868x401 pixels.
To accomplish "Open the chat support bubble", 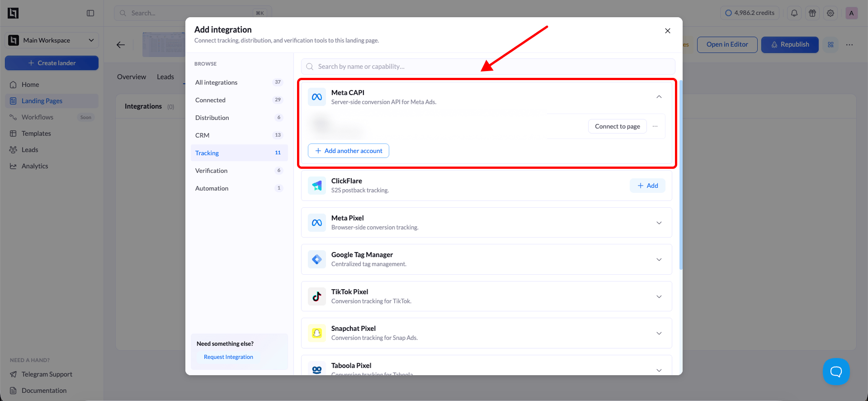I will (836, 372).
